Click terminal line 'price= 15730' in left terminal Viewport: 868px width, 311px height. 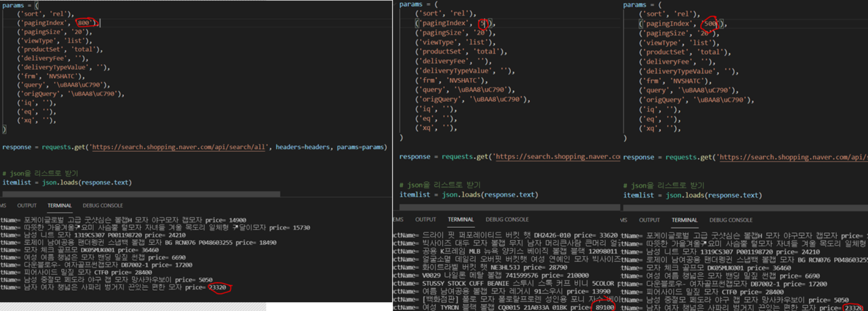pos(155,228)
